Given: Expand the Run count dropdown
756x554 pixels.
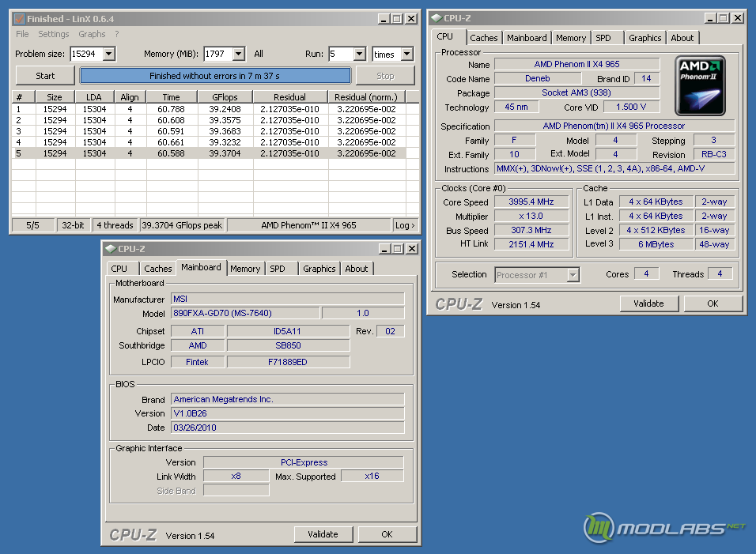Looking at the screenshot, I should 360,54.
